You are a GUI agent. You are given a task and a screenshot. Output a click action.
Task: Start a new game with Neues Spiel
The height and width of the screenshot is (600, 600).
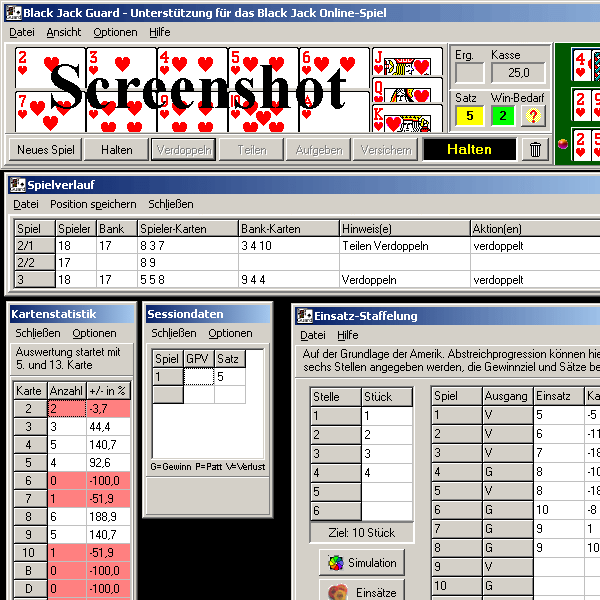click(x=46, y=150)
